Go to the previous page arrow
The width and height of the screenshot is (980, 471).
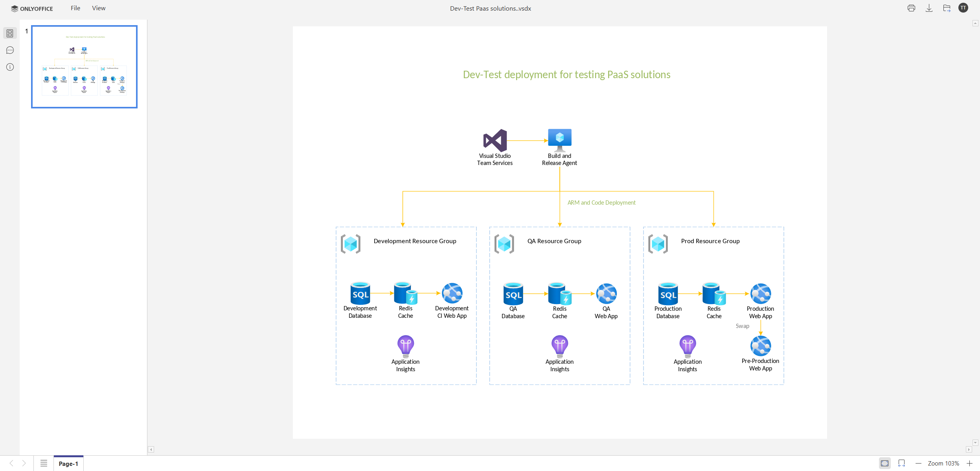pos(11,463)
